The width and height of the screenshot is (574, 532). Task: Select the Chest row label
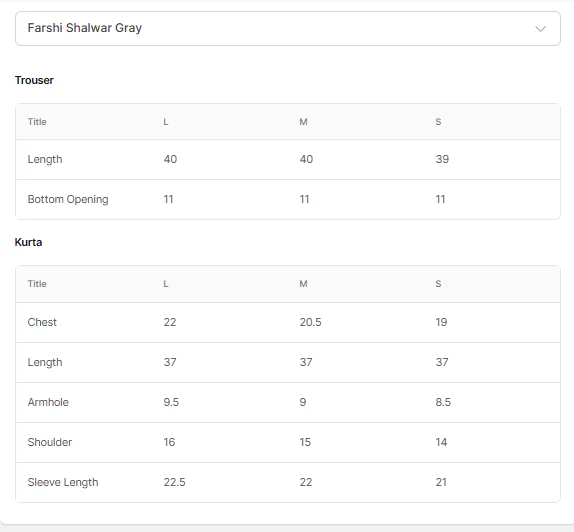[x=42, y=322]
